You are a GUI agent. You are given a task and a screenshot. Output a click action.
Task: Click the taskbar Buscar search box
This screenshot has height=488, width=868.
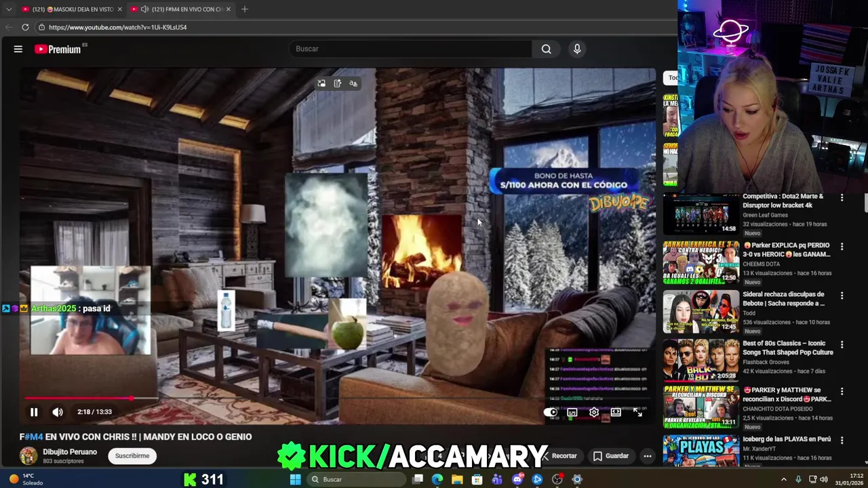click(357, 479)
